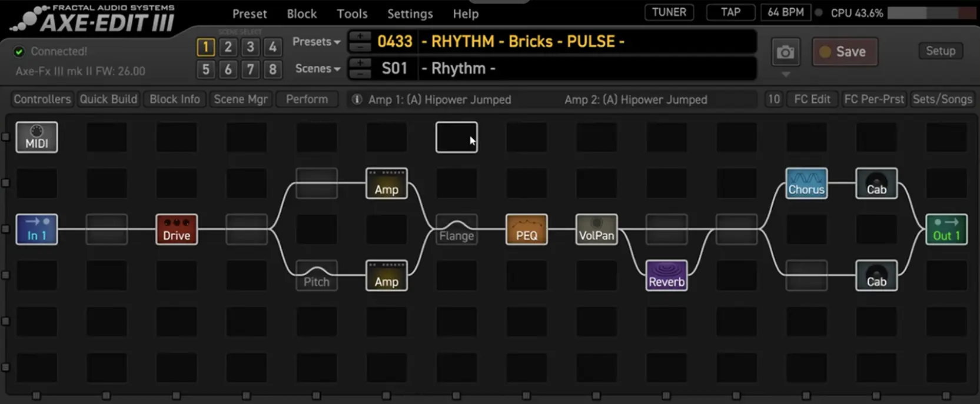Image resolution: width=980 pixels, height=404 pixels.
Task: Open the Settings menu
Action: pyautogui.click(x=410, y=14)
